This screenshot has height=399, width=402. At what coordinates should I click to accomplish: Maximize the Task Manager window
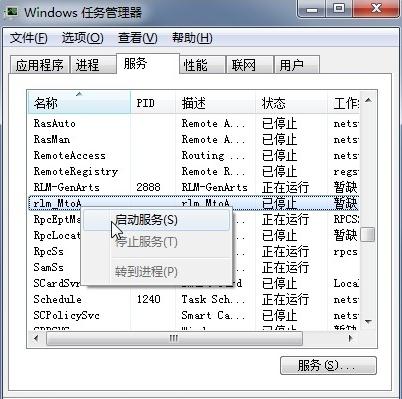pos(339,8)
